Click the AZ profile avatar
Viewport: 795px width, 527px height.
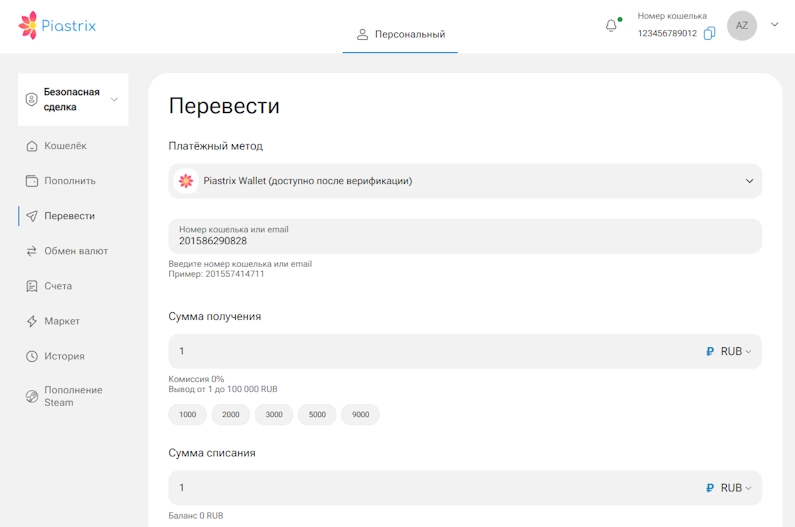coord(741,26)
